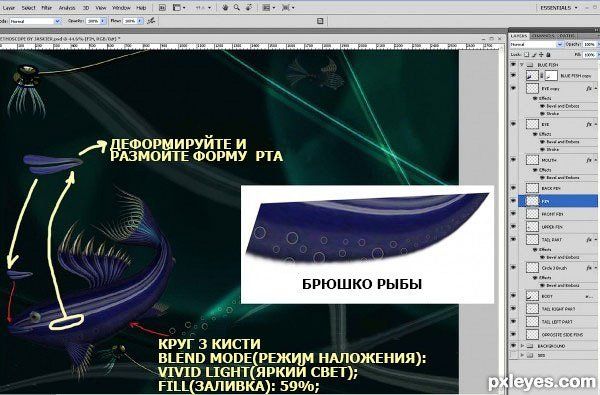Click fx icon on Circle 3 Brush layer
600x395 pixels.
589,268
